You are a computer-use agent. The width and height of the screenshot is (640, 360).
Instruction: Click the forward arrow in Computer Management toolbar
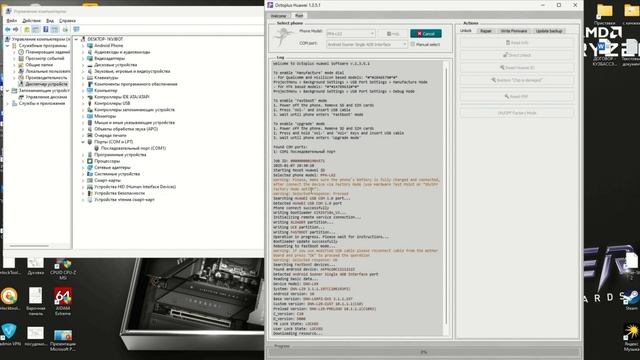coord(16,29)
